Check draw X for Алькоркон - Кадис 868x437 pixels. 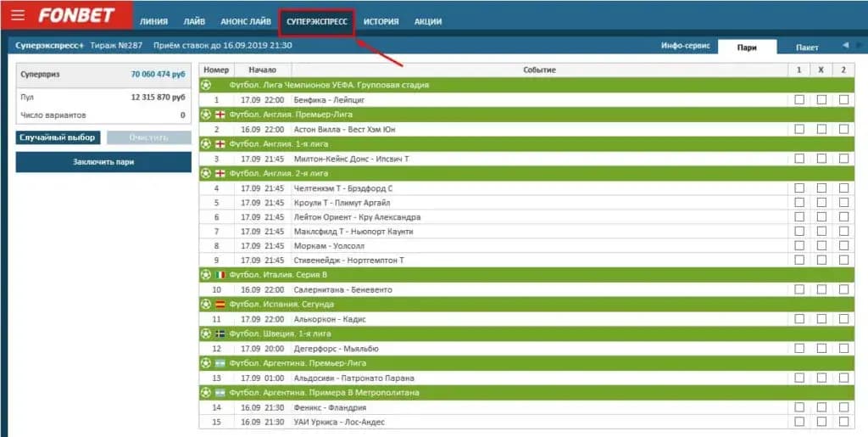(x=821, y=318)
